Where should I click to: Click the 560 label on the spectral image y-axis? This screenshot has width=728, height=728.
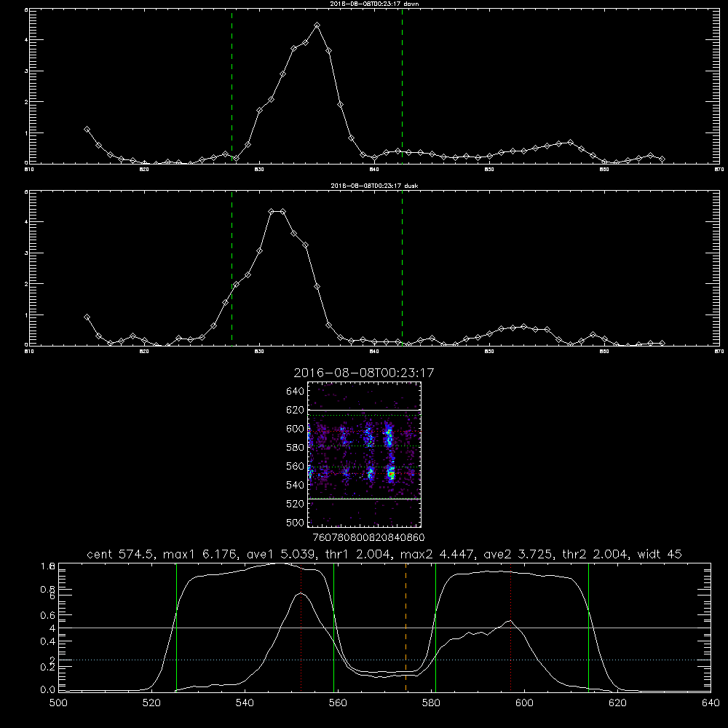tap(296, 466)
